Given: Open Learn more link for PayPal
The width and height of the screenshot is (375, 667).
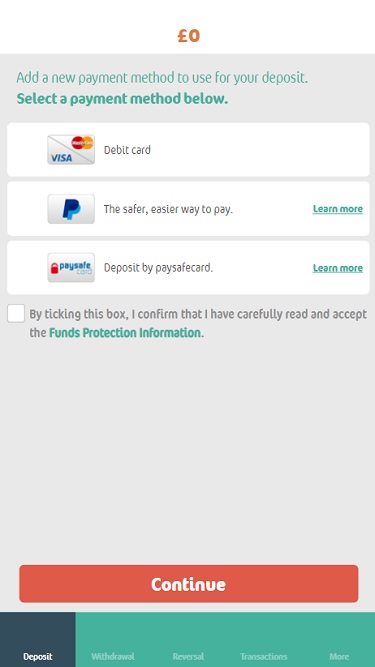Looking at the screenshot, I should click(338, 209).
